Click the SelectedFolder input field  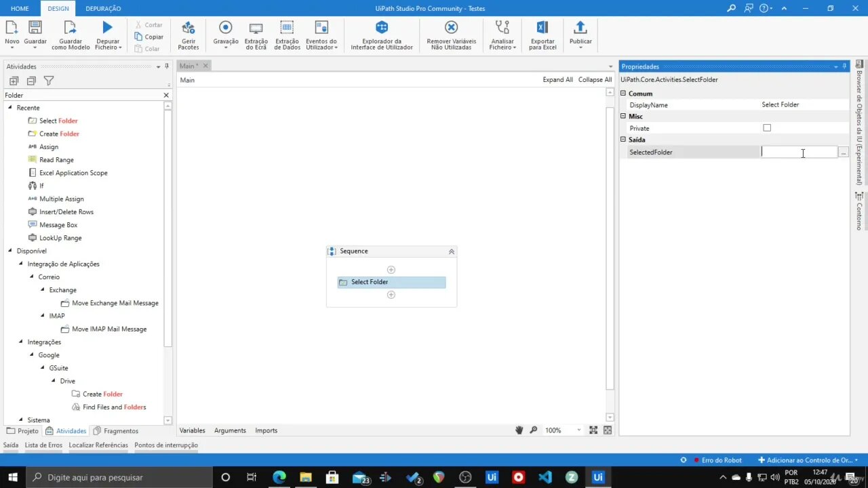pos(799,152)
